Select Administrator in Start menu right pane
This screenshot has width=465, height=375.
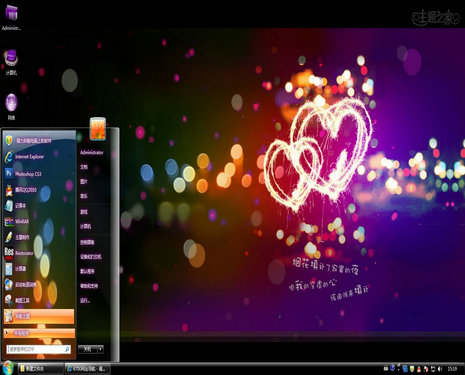92,152
